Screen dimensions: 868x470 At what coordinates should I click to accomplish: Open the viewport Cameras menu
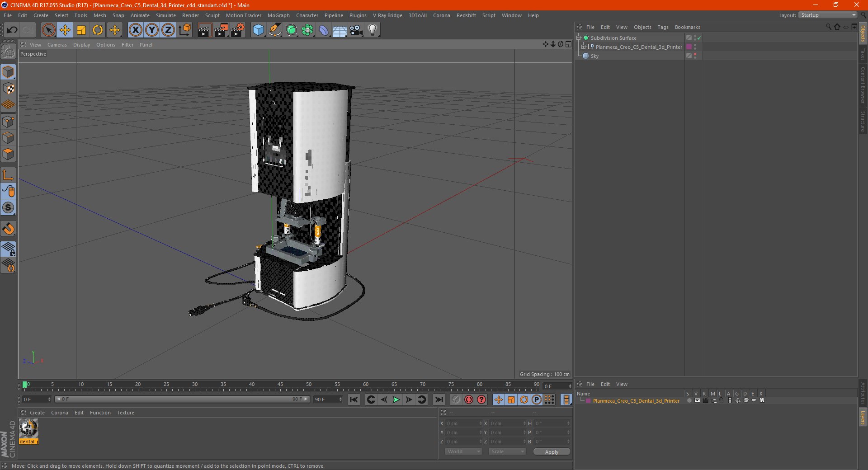57,45
